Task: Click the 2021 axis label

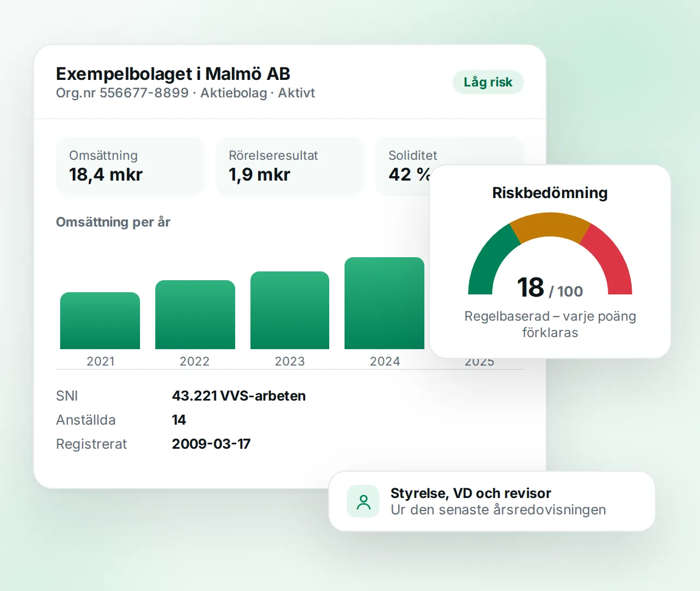Action: 101,361
